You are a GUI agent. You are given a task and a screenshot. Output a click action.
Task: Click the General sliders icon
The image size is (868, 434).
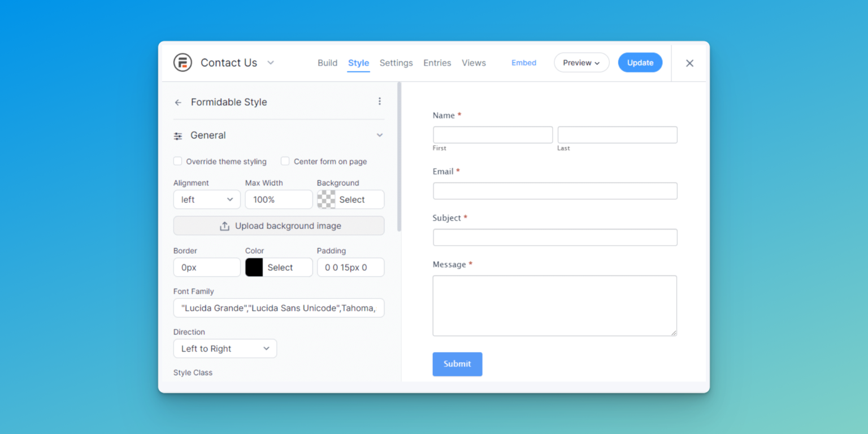(178, 136)
